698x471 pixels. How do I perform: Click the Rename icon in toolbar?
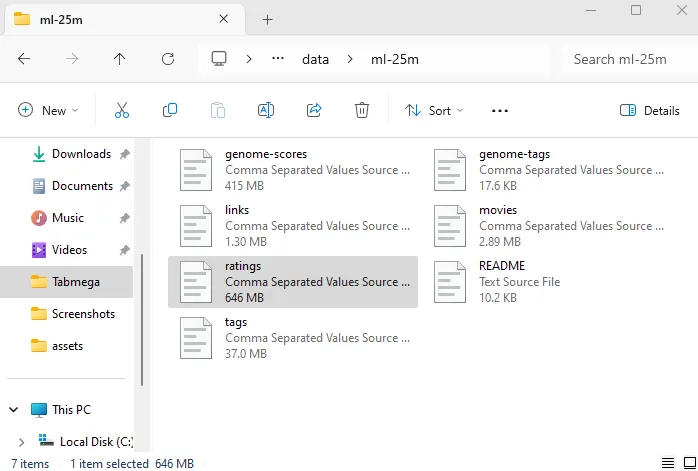(x=266, y=110)
